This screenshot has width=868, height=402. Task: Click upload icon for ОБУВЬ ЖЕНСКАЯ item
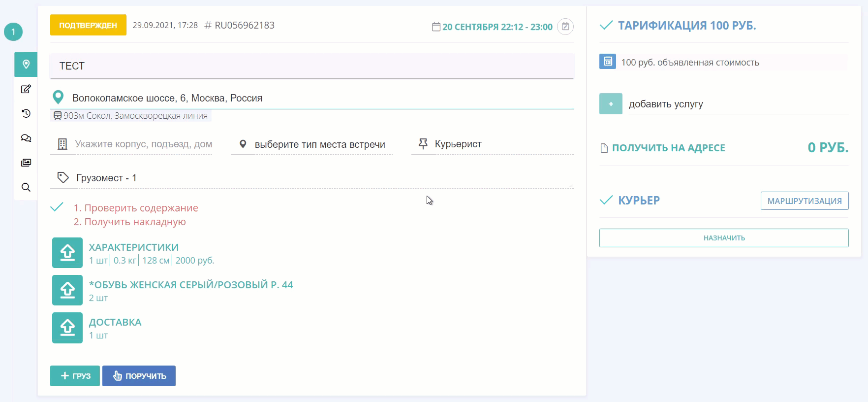click(67, 290)
